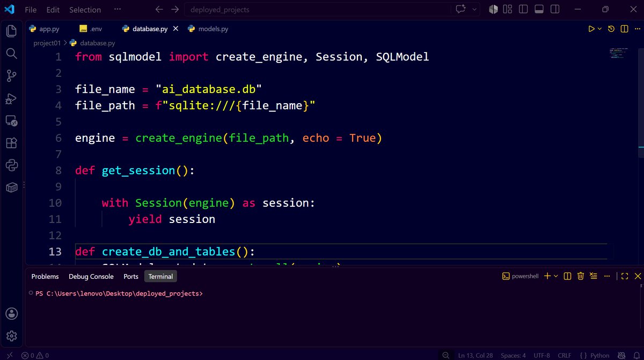This screenshot has height=360, width=644.
Task: Go back using the left arrow
Action: [159, 10]
